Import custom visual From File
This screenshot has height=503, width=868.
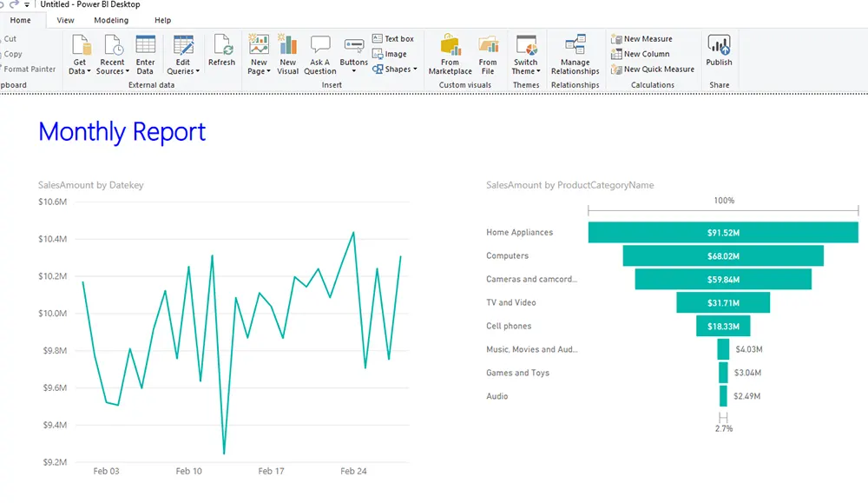(488, 47)
